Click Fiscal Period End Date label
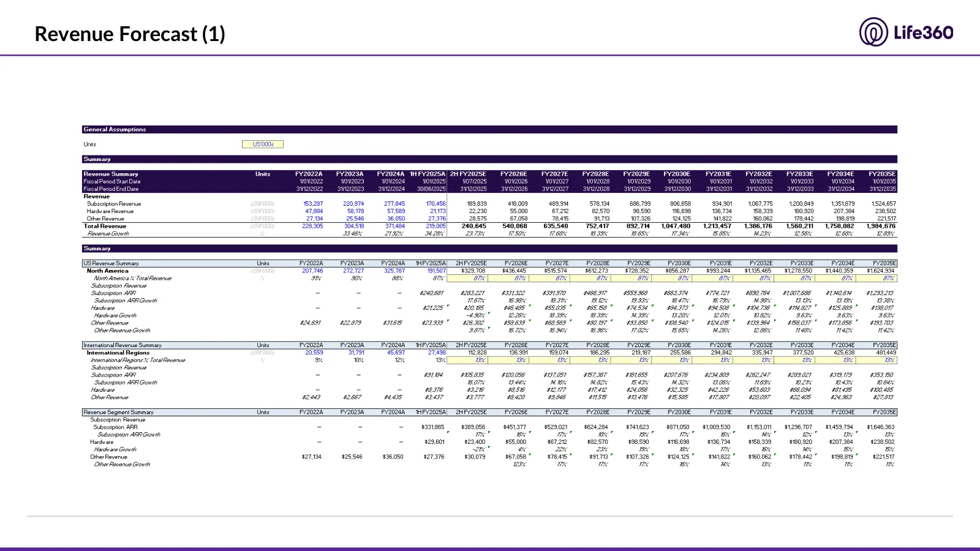The height and width of the screenshot is (551, 980). point(111,189)
